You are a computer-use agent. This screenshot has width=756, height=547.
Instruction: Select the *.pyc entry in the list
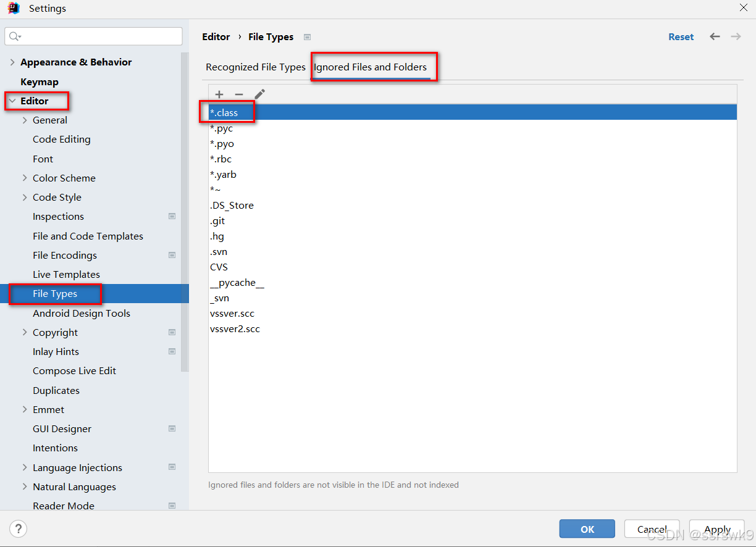pyautogui.click(x=222, y=128)
